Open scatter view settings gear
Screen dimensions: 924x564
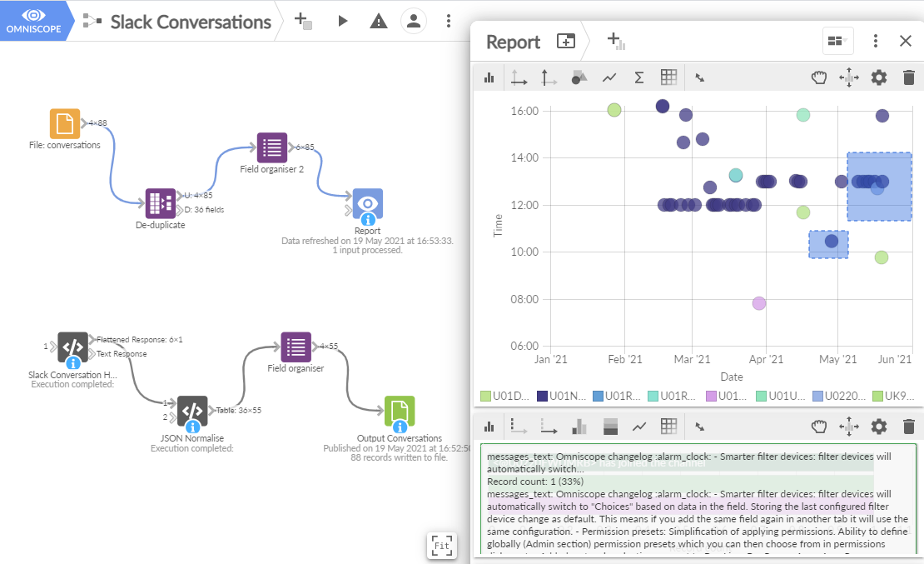tap(878, 77)
